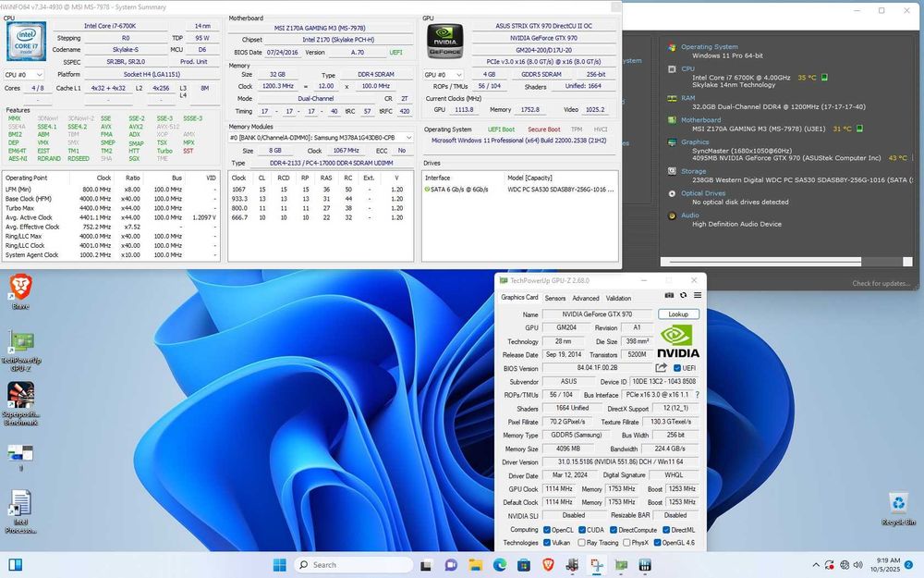Click the Windows Start button
924x578 pixels.
pos(278,564)
